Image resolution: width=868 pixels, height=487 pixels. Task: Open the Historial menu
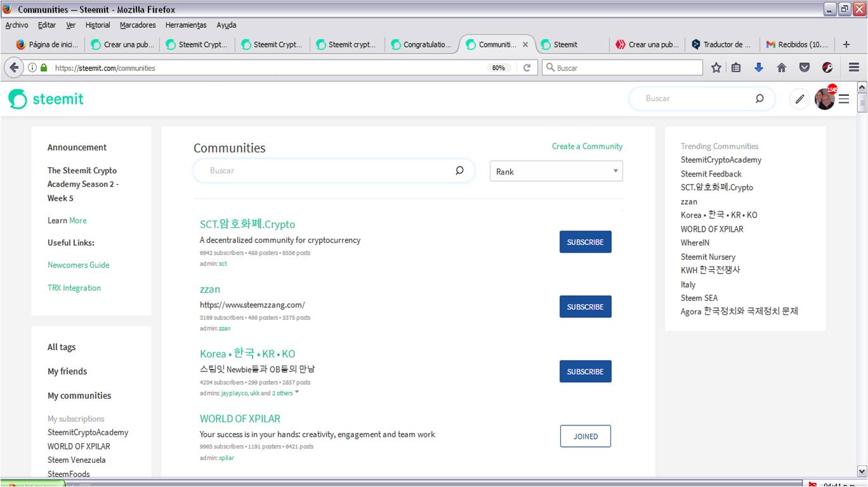[x=98, y=25]
